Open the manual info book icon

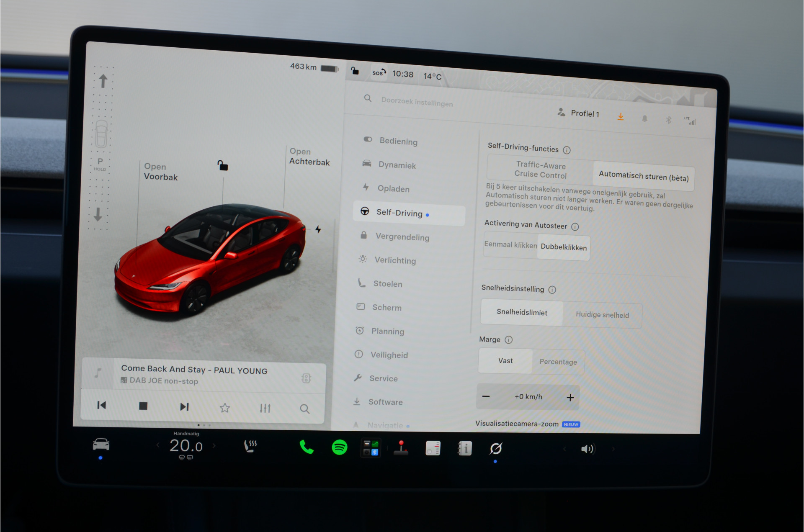pos(464,449)
